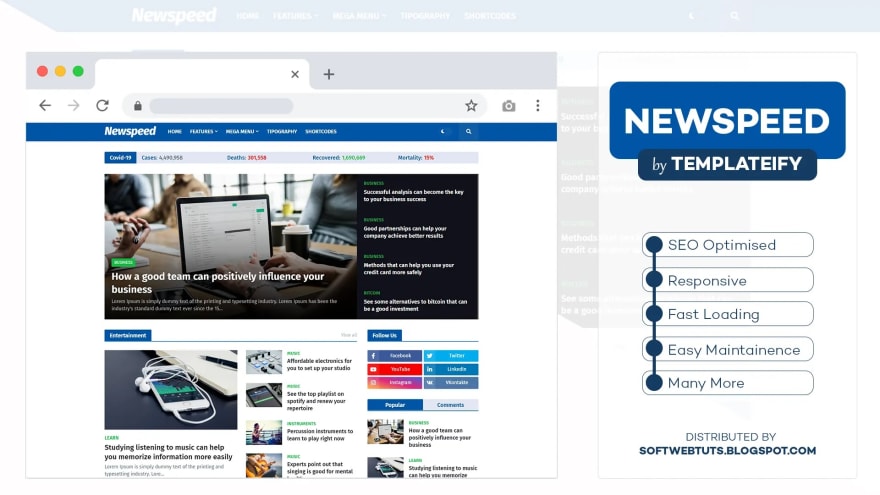This screenshot has height=495, width=880.
Task: Bookmark the page with the star icon
Action: pos(471,106)
